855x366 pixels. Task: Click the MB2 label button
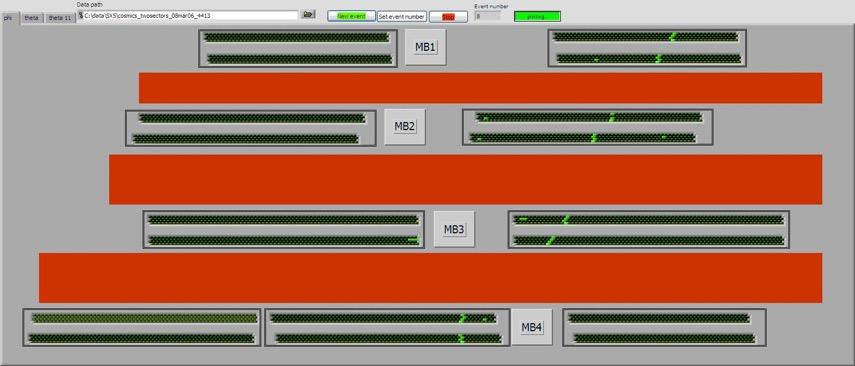click(x=405, y=127)
